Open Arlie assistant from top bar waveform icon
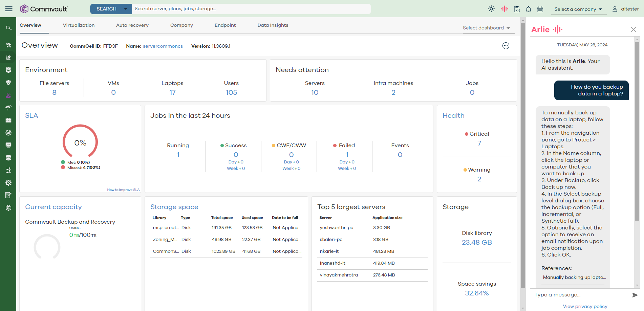The image size is (644, 311). [x=504, y=9]
